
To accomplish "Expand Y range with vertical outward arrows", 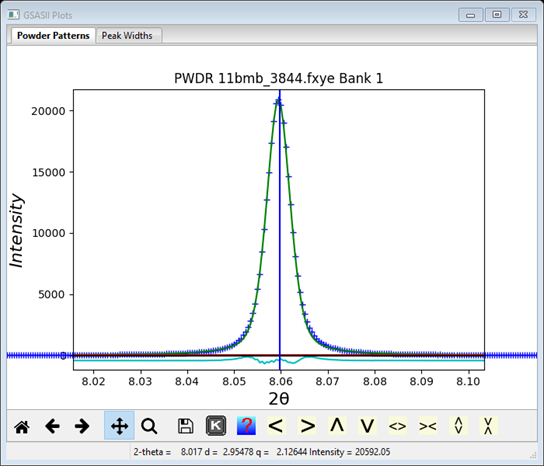I will point(458,426).
